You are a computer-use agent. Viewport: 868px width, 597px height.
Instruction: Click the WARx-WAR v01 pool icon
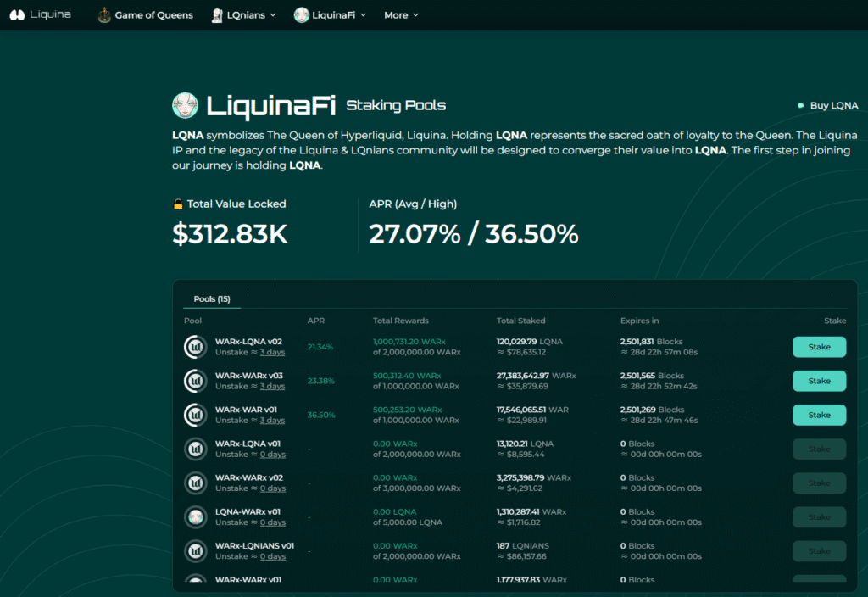point(196,415)
